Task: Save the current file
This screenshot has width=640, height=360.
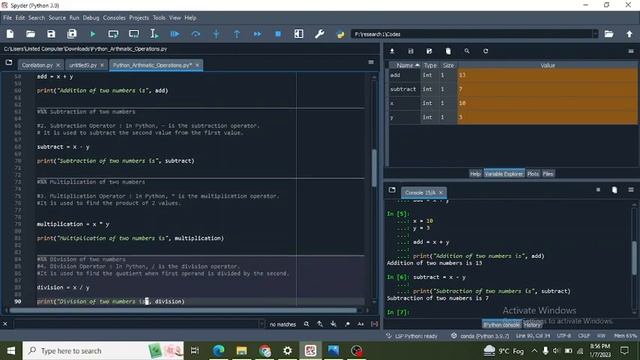Action: tap(51, 34)
